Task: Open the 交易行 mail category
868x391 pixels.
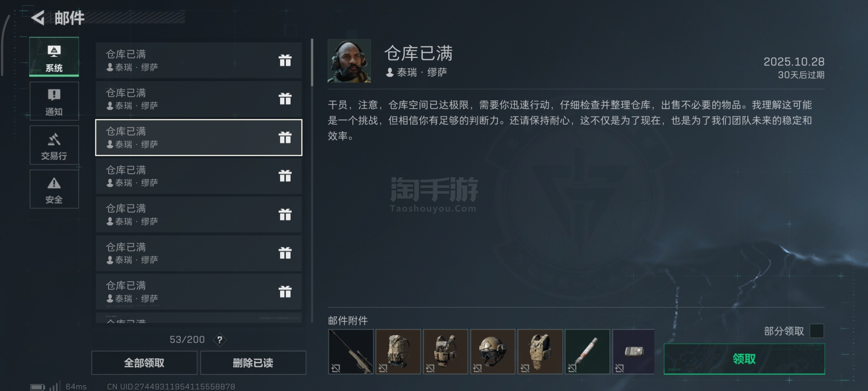Action: point(54,145)
